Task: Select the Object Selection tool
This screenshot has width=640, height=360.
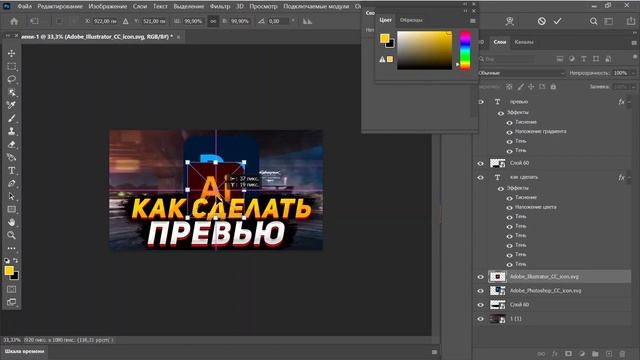Action: click(11, 92)
